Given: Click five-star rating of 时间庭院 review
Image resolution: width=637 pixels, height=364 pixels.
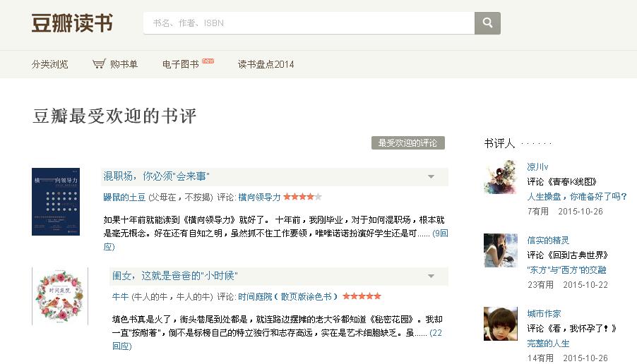Looking at the screenshot, I should point(362,296).
